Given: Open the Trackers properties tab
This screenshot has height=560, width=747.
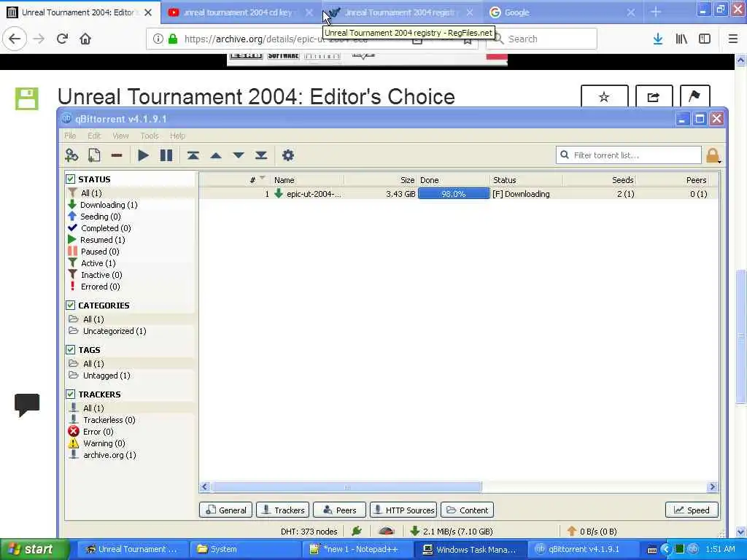Looking at the screenshot, I should (x=283, y=510).
